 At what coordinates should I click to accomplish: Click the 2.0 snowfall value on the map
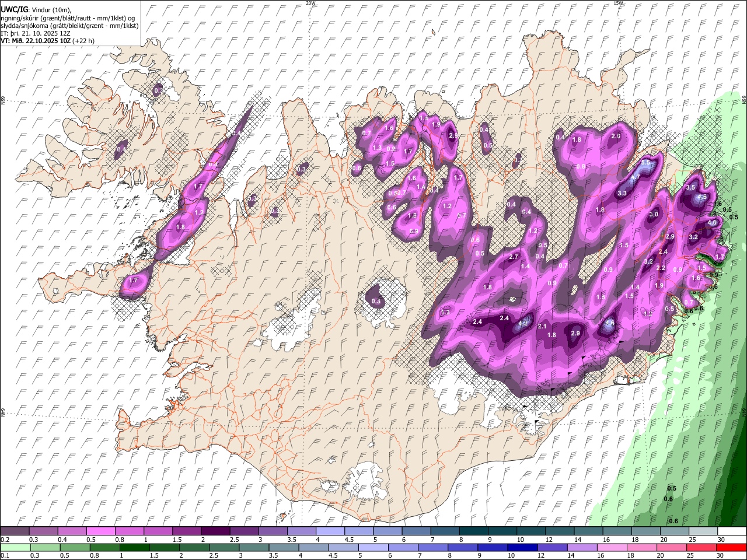(x=616, y=136)
